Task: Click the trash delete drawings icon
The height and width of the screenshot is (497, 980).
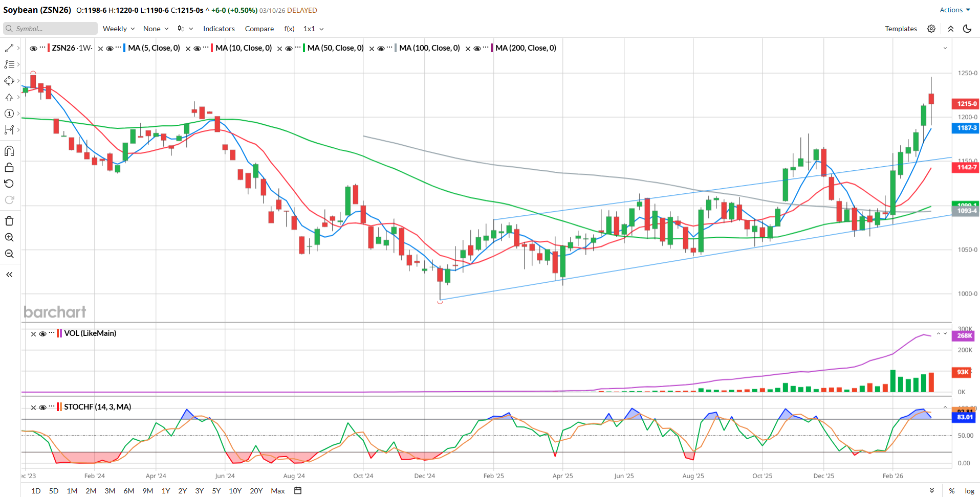Action: (9, 221)
